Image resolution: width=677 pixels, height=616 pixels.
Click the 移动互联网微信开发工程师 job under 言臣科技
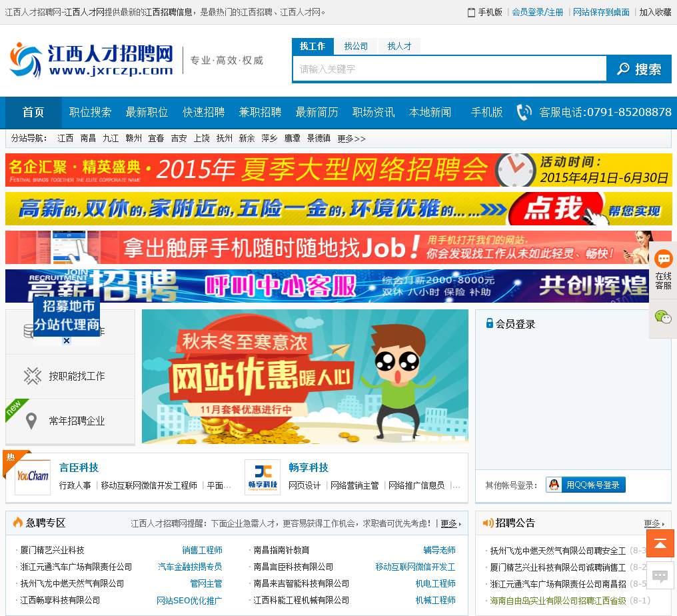click(x=149, y=485)
